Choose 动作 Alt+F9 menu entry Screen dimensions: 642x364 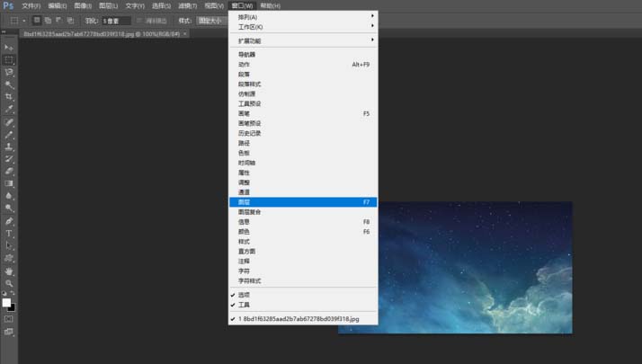(x=303, y=65)
